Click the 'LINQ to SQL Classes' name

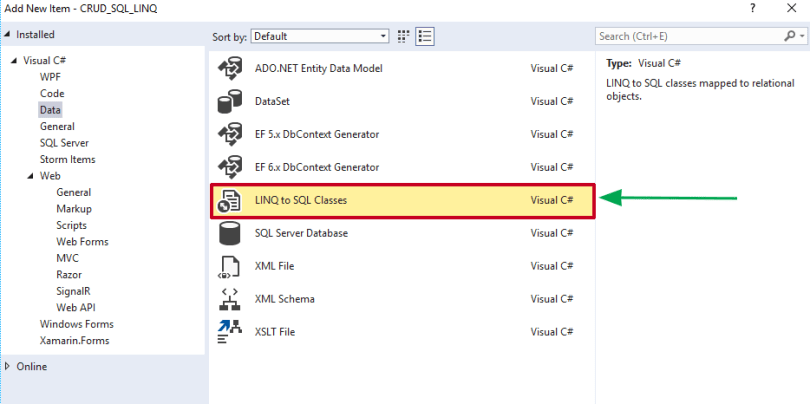pos(301,200)
